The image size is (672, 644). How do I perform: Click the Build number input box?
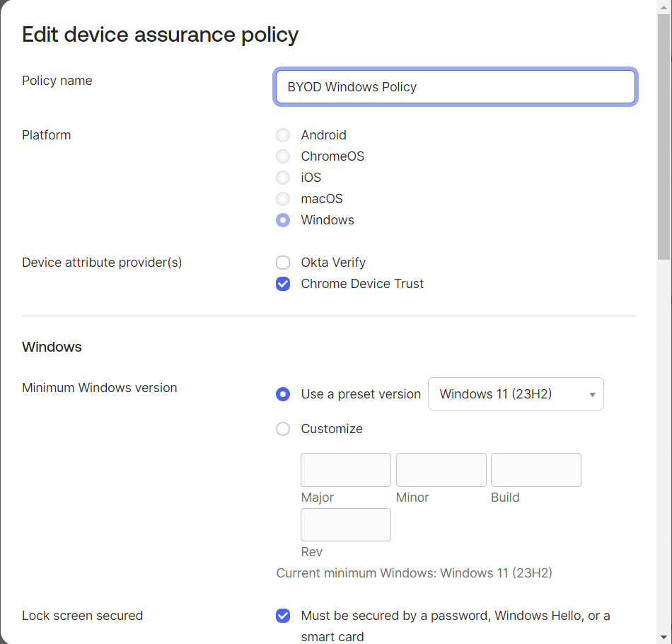(x=535, y=470)
